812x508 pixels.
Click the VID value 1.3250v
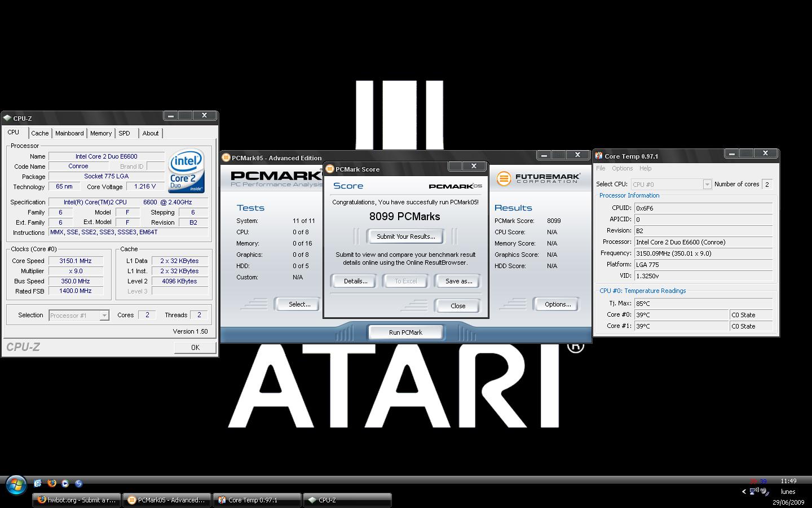tap(703, 276)
